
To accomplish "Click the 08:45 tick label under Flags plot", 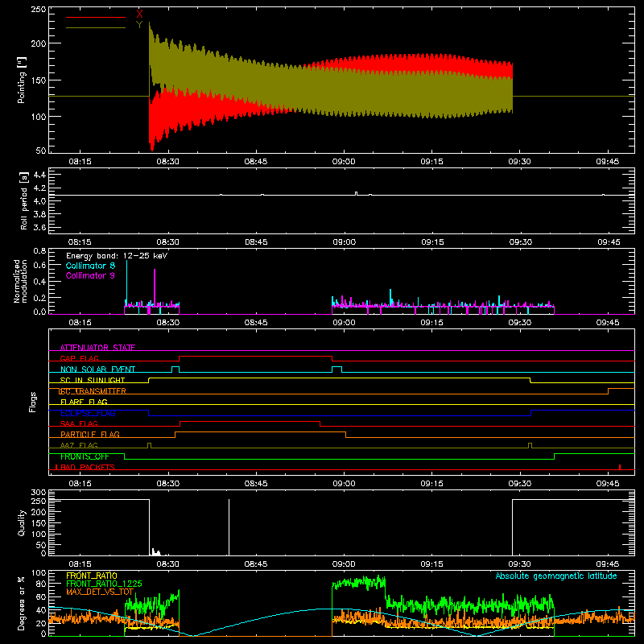I will [256, 484].
